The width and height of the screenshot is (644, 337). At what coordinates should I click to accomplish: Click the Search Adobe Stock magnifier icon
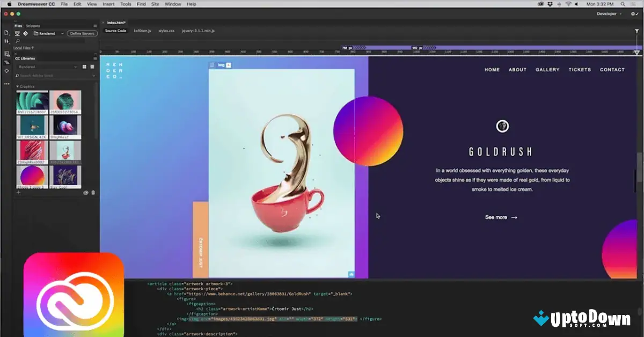[x=17, y=75]
